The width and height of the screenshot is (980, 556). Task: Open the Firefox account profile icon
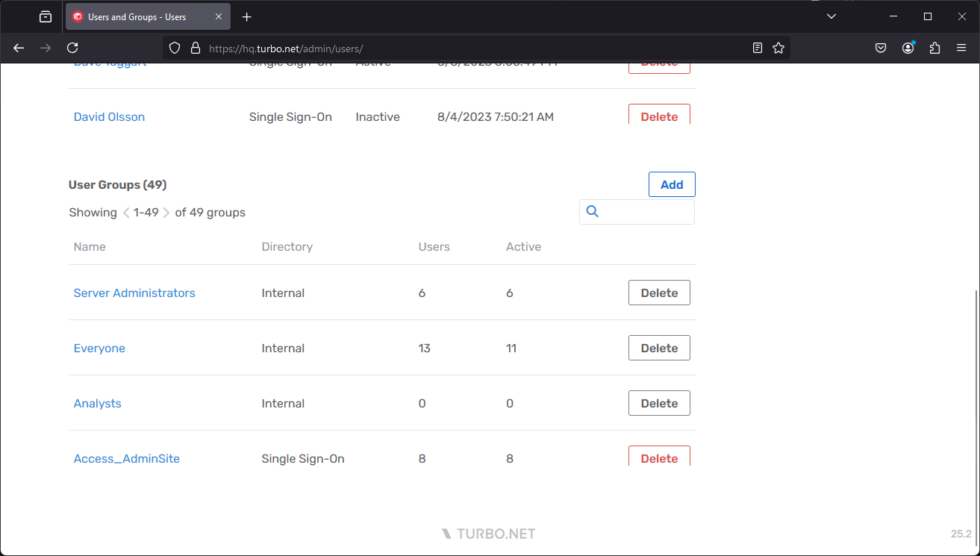point(908,48)
